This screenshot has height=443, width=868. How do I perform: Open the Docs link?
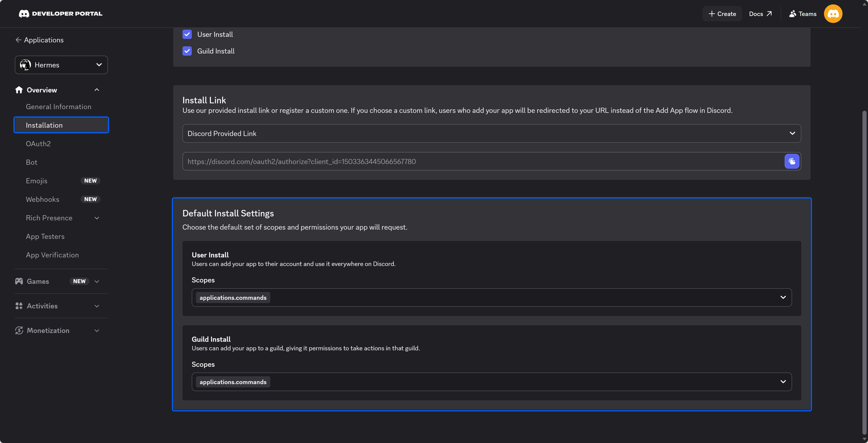(x=760, y=14)
